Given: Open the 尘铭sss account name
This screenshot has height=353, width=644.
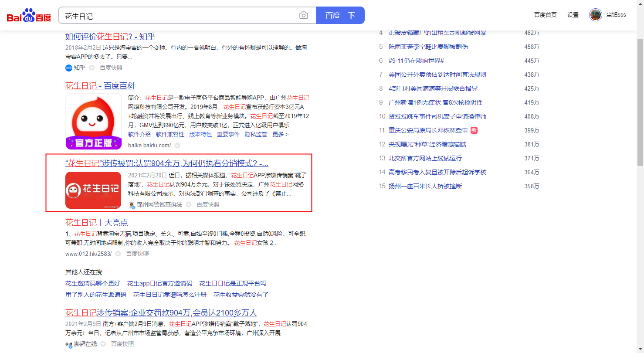Looking at the screenshot, I should coord(616,15).
